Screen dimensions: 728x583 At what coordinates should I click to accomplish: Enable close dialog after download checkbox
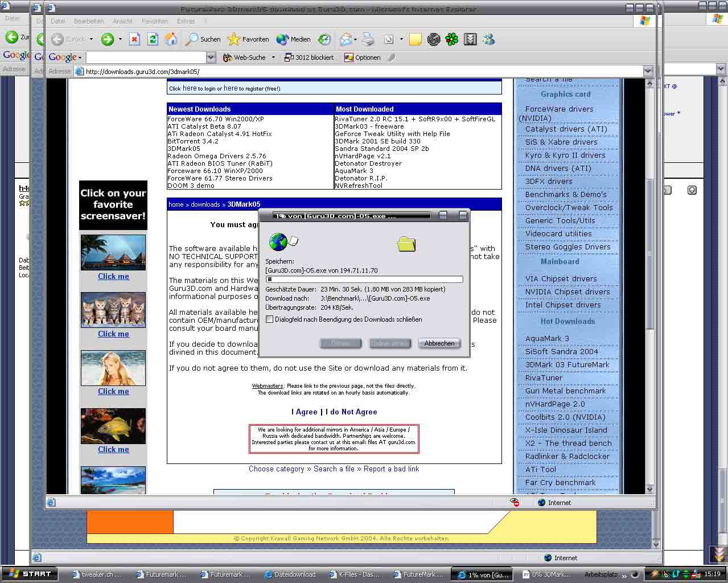(270, 319)
